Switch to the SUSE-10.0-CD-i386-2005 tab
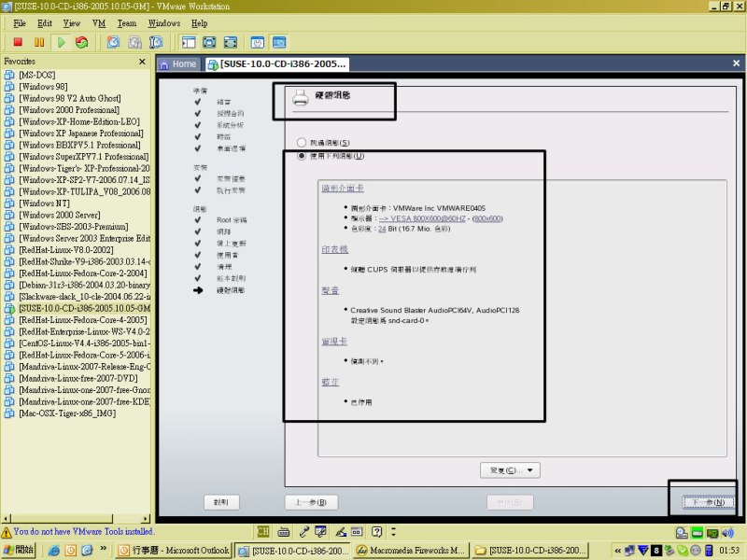Viewport: 747px width, 560px height. click(x=277, y=63)
